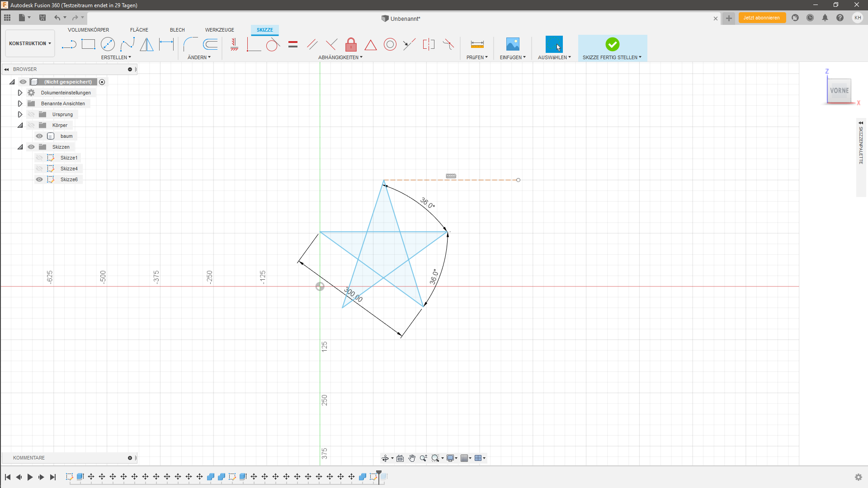Show the hidden Skizze1
868x488 pixels.
pyautogui.click(x=39, y=158)
